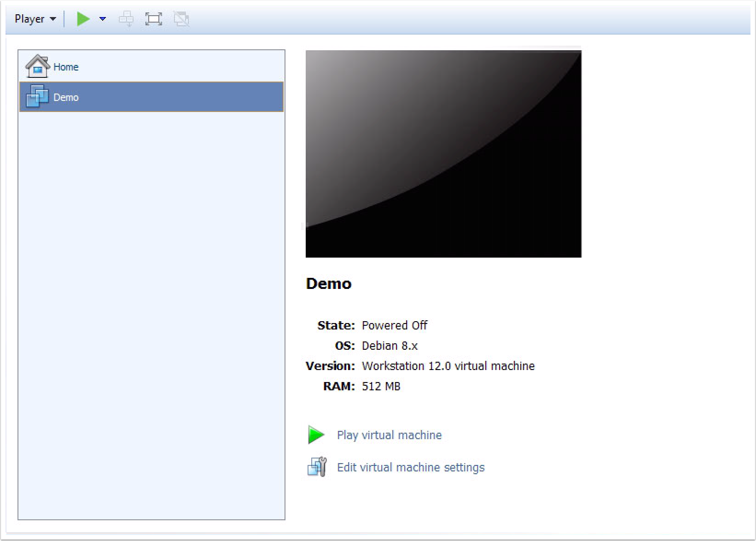Open the Player menu
Image resolution: width=756 pixels, height=541 pixels.
coord(35,19)
